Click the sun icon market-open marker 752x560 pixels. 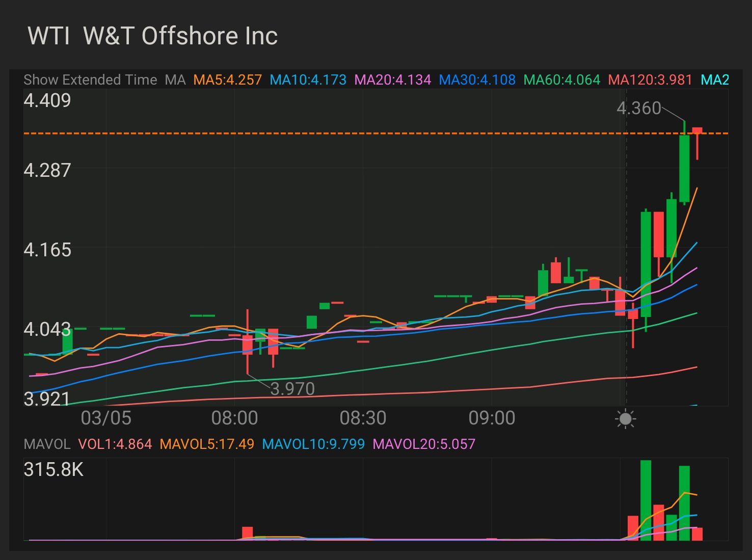[x=626, y=419]
